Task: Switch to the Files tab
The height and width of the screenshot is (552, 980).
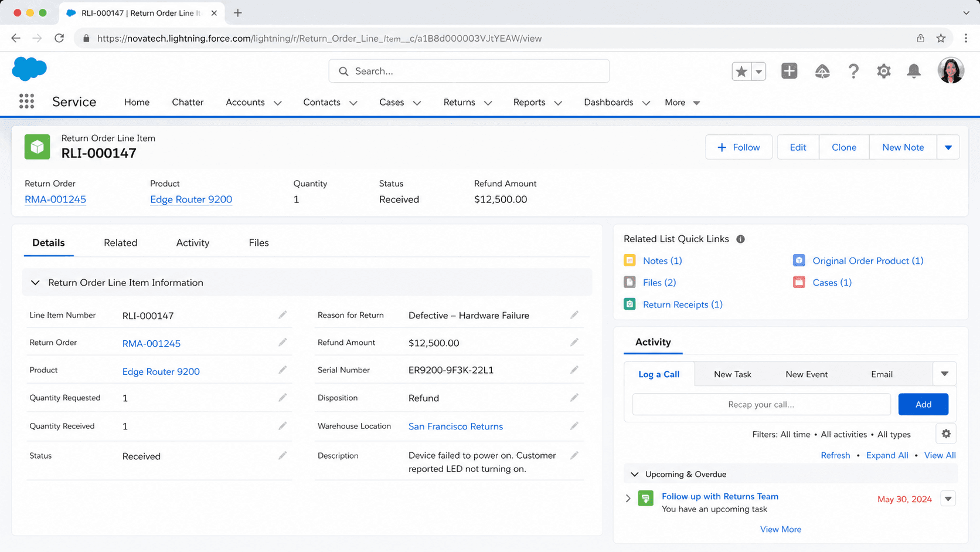Action: (258, 243)
